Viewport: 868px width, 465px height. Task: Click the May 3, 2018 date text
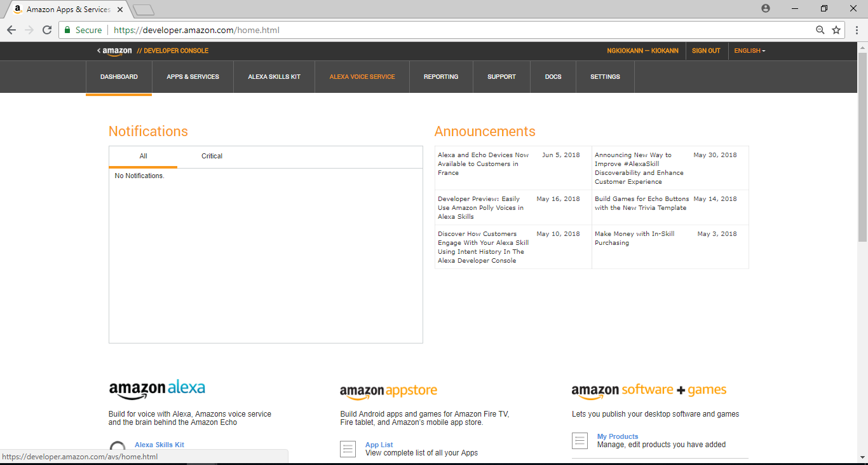coord(717,234)
